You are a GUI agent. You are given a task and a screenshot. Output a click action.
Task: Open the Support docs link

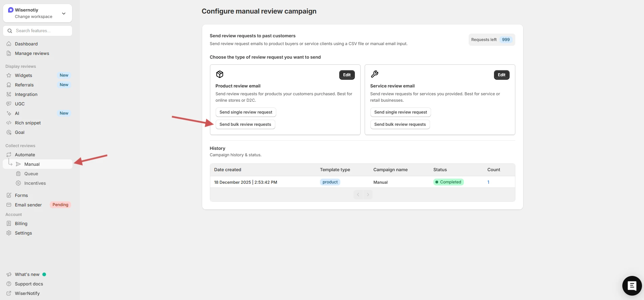pyautogui.click(x=29, y=284)
